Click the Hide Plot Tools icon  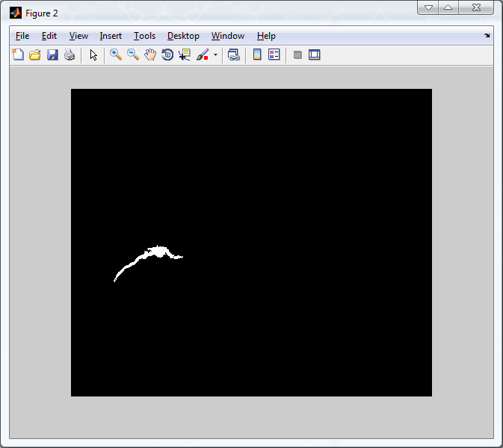tap(297, 55)
